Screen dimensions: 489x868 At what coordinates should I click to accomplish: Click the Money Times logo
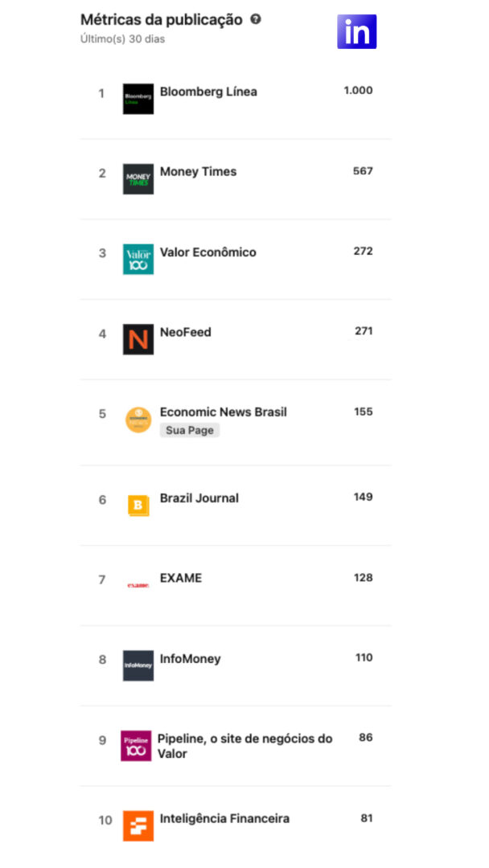tap(138, 178)
